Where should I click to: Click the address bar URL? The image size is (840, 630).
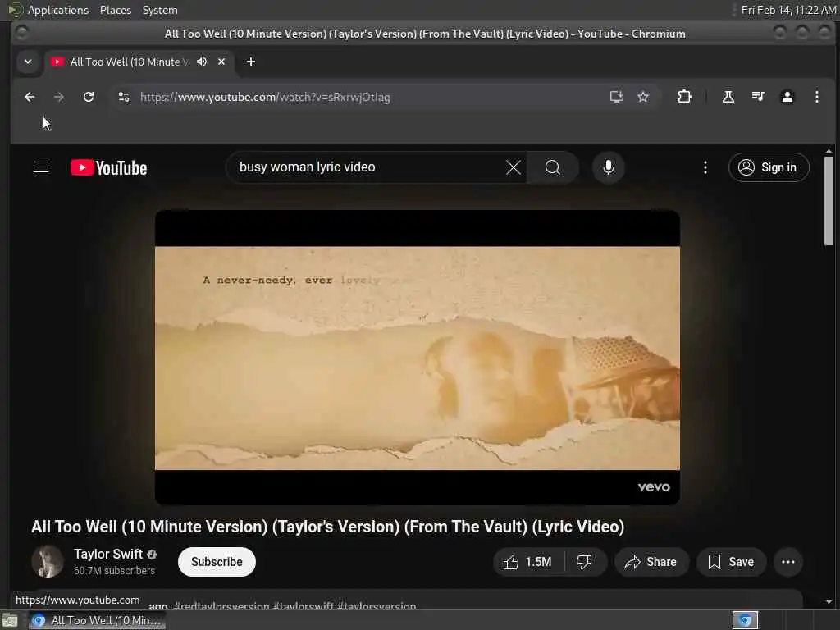click(x=265, y=97)
